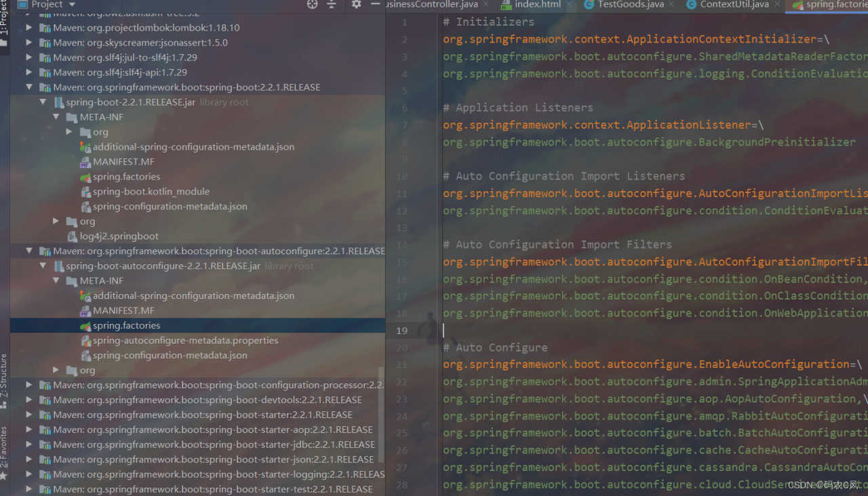The height and width of the screenshot is (496, 868).
Task: Expand org folder inside spring-boot META-INF
Action: tap(69, 132)
